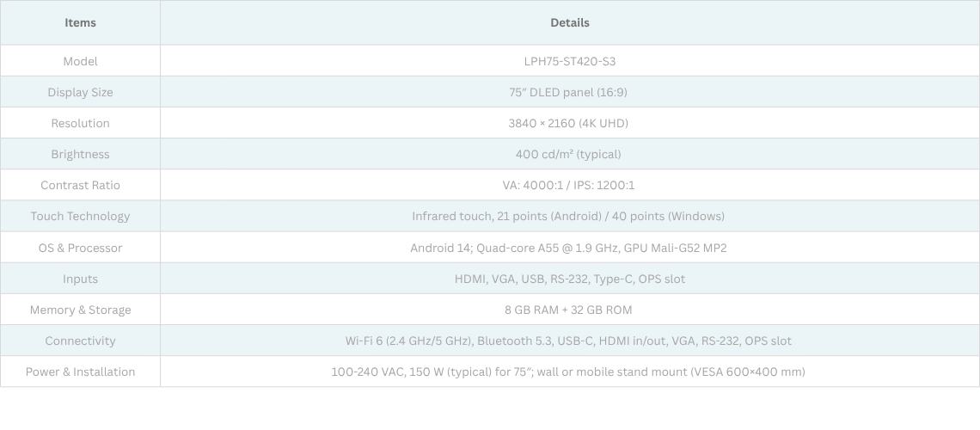Click the 75″ DLED panel value
Viewport: 980px width, 430px height.
[569, 92]
